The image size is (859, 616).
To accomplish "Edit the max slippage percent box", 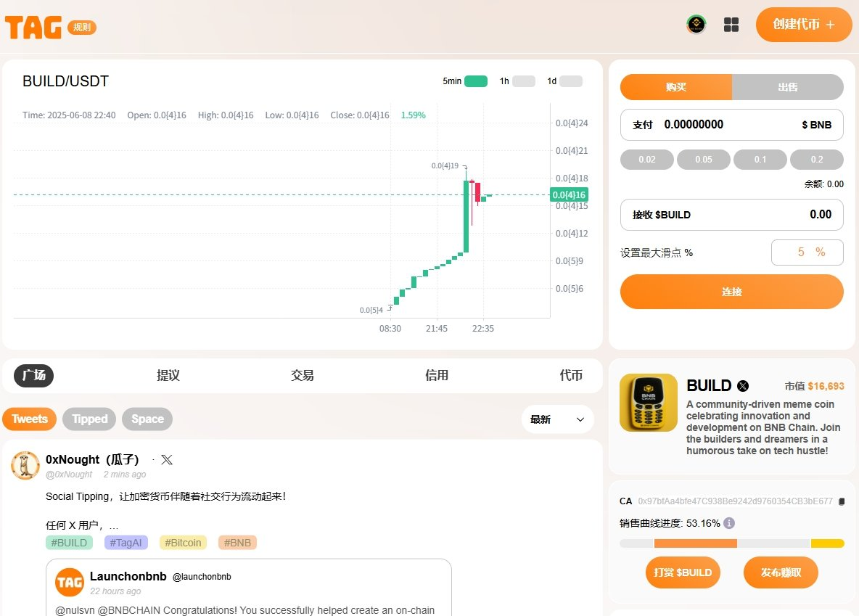I will [807, 252].
